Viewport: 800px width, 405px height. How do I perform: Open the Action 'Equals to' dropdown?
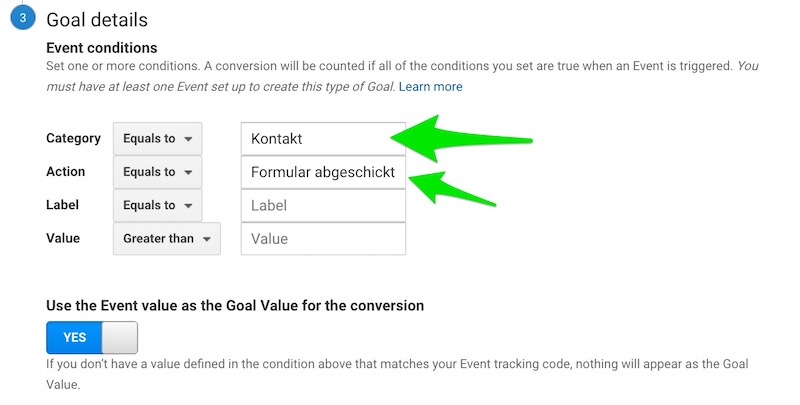pos(158,172)
